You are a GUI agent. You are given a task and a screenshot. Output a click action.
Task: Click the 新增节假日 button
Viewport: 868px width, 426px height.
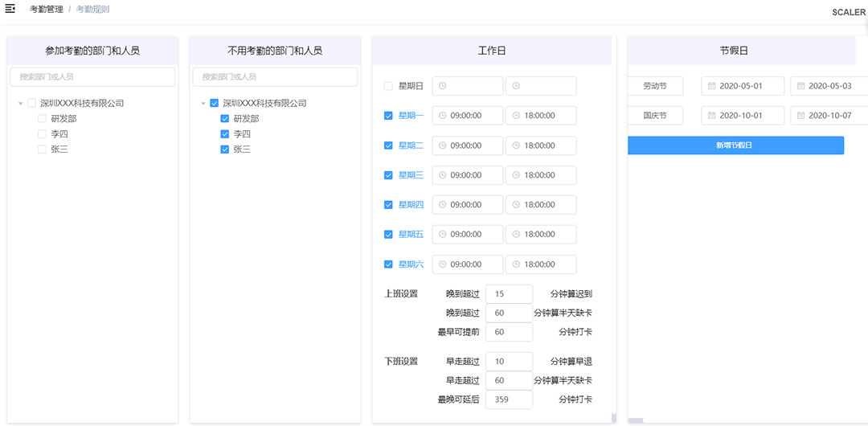735,145
